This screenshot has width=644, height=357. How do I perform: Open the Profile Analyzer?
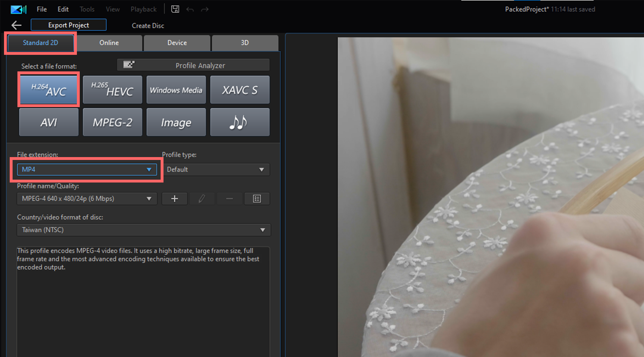[x=193, y=65]
